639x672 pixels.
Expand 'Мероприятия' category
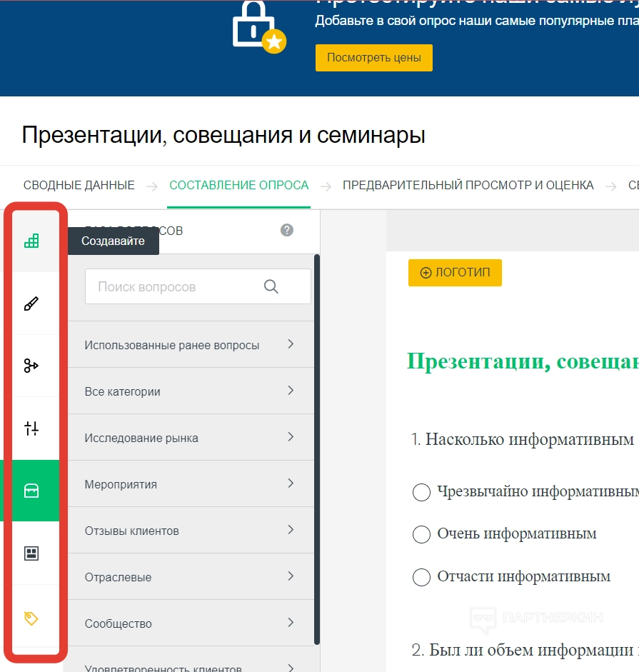pyautogui.click(x=191, y=484)
